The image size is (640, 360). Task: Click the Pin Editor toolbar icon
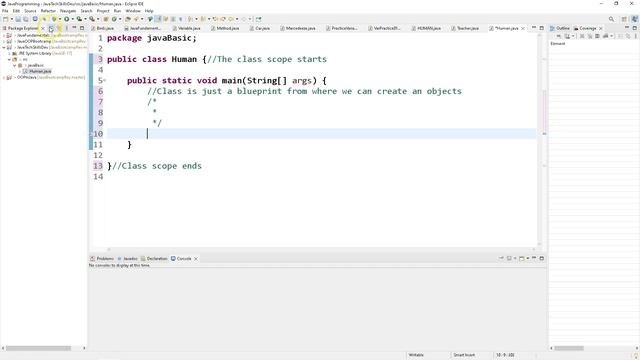point(258,19)
